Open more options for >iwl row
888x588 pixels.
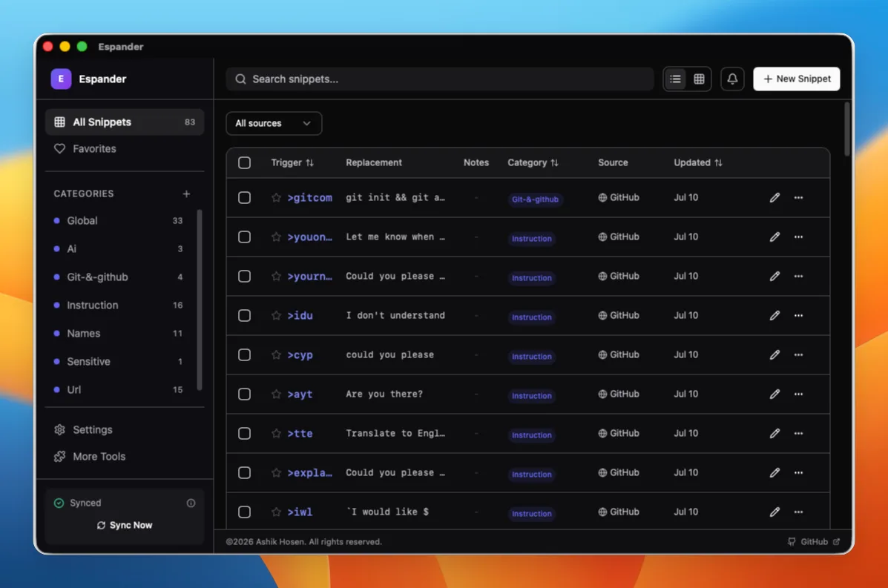point(798,512)
